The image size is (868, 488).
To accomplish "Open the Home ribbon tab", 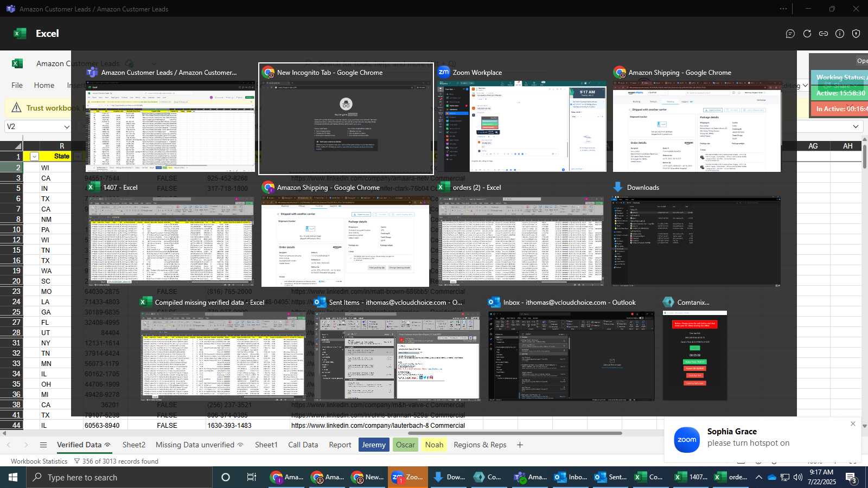I will click(x=44, y=85).
